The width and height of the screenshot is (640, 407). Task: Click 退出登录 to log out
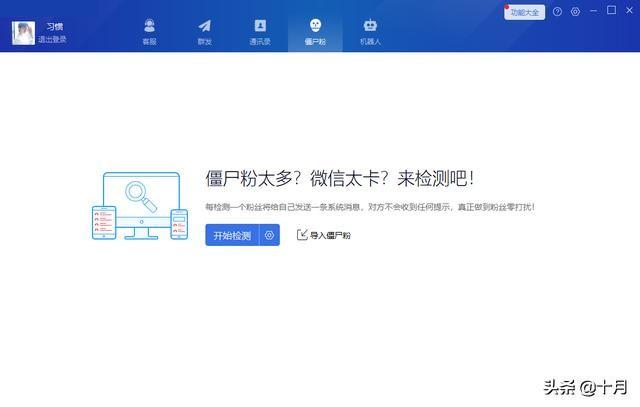coord(52,40)
